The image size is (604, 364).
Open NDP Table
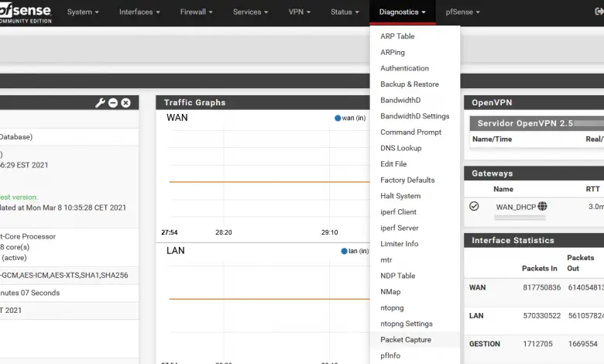[x=415, y=276]
